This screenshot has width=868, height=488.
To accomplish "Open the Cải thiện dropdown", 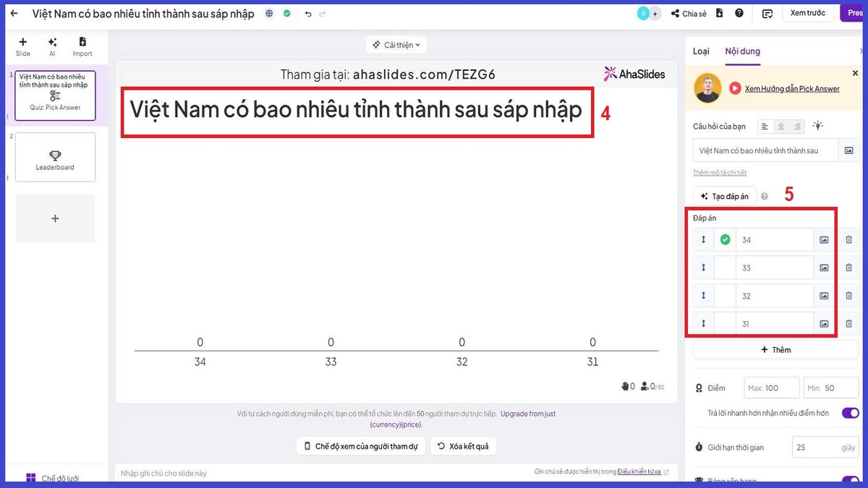I will [396, 45].
